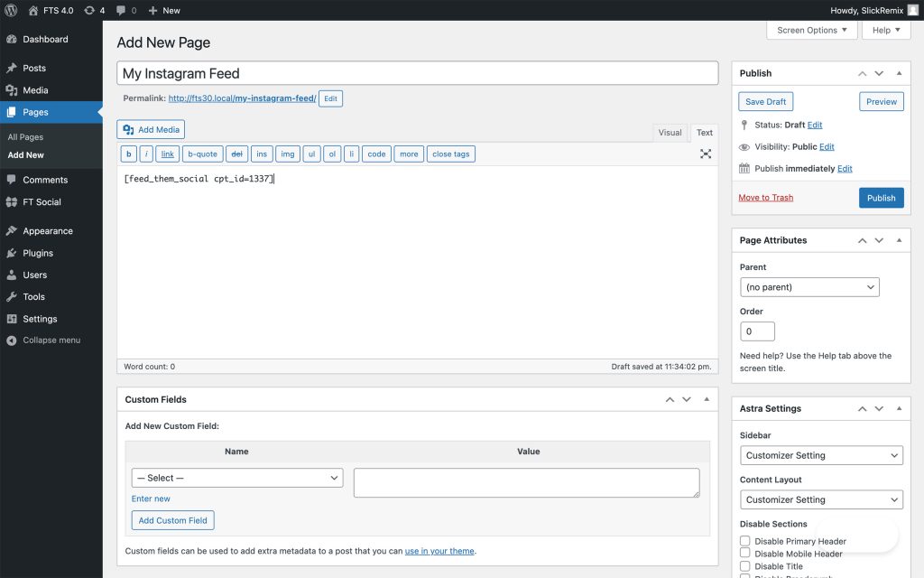
Task: Click the Order number input field
Action: coord(757,331)
